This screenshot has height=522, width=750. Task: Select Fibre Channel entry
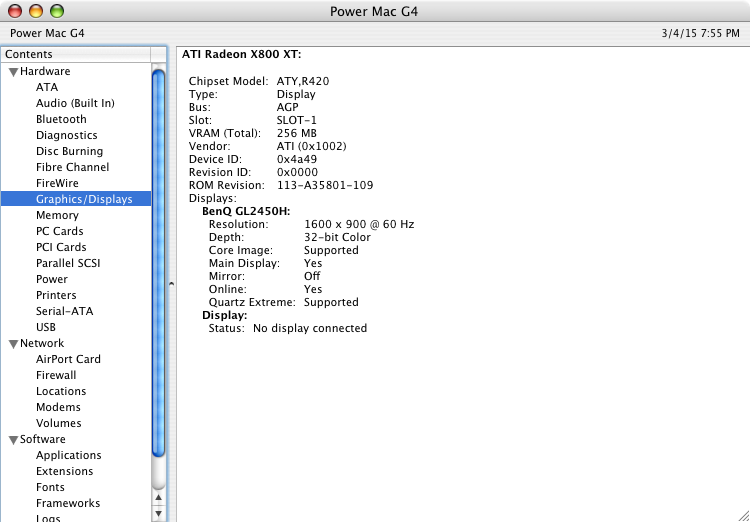tap(72, 167)
